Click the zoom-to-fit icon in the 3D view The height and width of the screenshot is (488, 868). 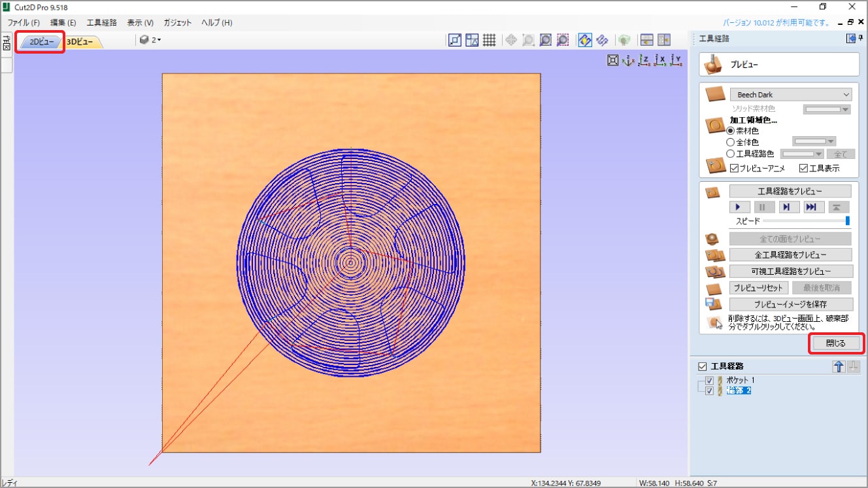(613, 60)
